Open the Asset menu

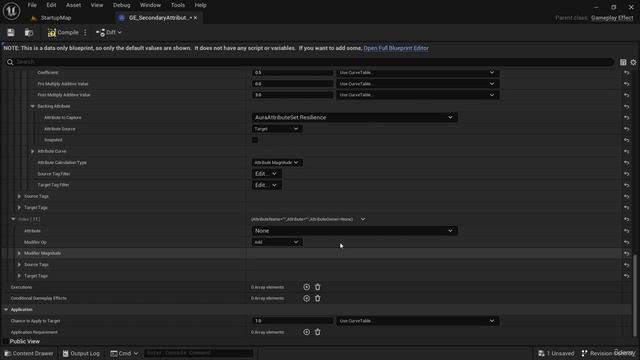point(73,5)
